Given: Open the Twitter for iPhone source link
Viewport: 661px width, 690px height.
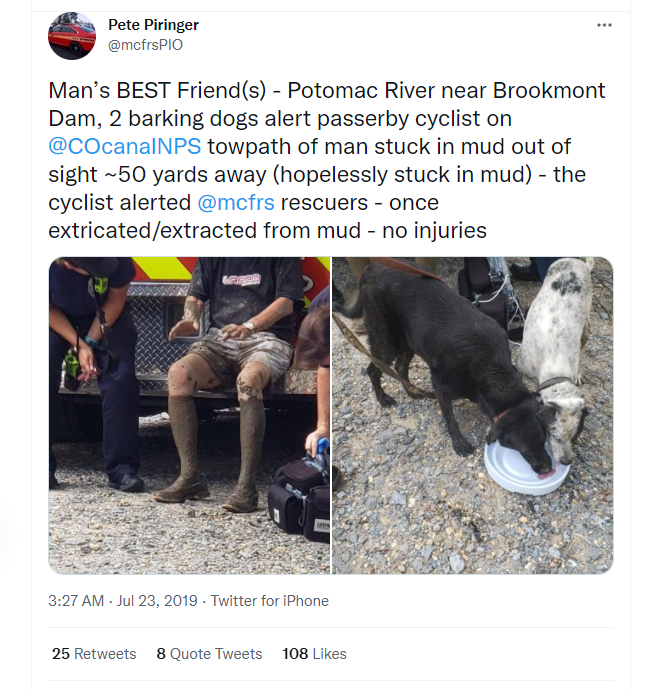Looking at the screenshot, I should pyautogui.click(x=268, y=601).
